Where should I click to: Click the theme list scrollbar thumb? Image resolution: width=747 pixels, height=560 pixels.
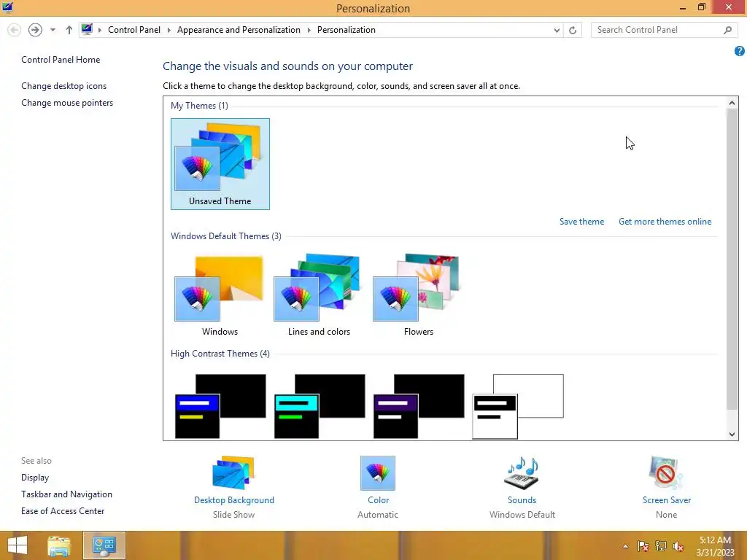732,259
